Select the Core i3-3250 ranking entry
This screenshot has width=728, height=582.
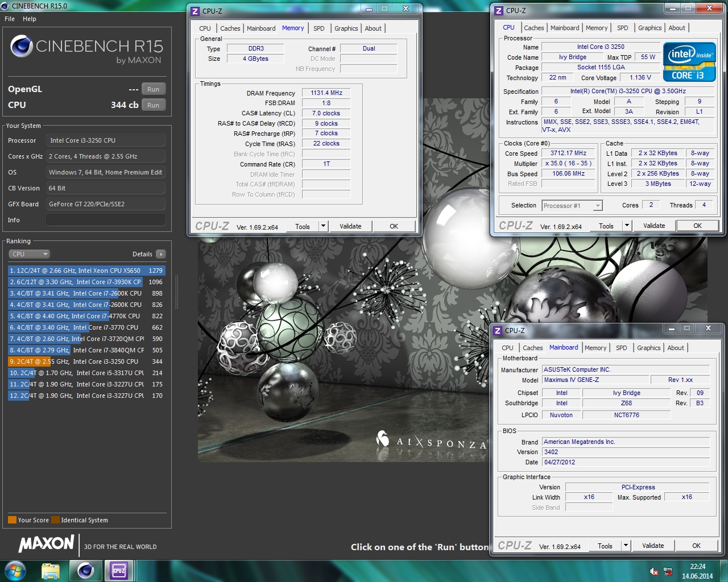tap(86, 361)
